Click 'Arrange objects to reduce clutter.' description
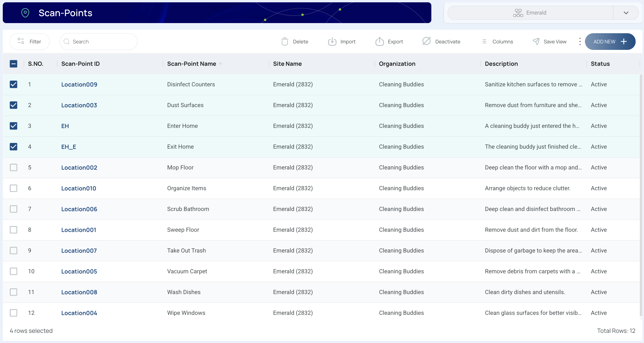This screenshot has width=644, height=343. click(x=527, y=188)
